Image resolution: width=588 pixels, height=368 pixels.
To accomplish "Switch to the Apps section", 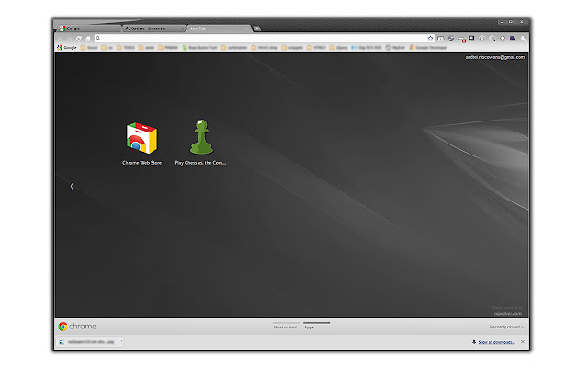I will pos(316,326).
